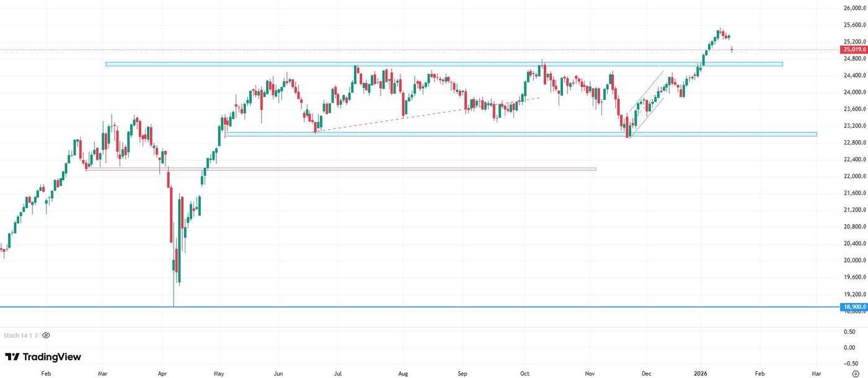
Task: Click the blue 18,900.0 price level label
Action: 852,307
